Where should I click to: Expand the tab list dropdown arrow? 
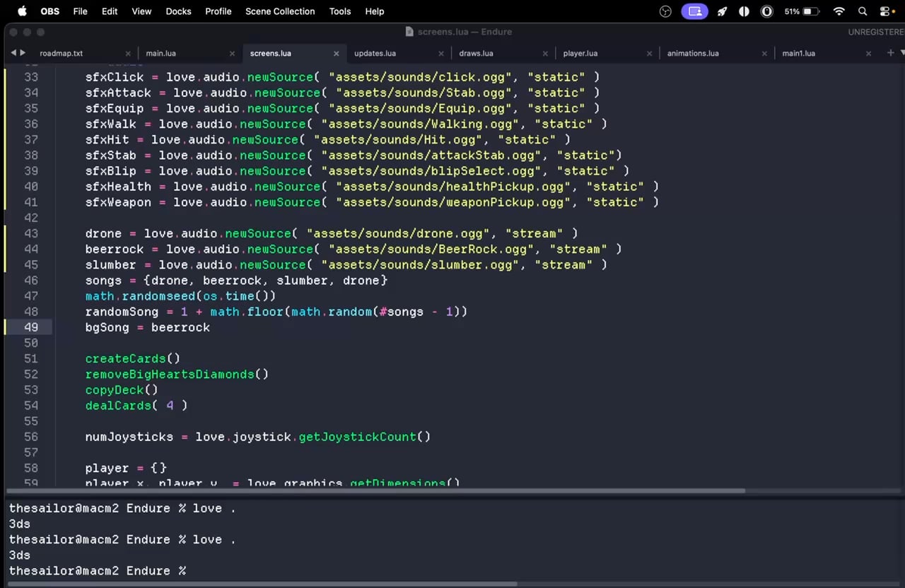point(902,53)
